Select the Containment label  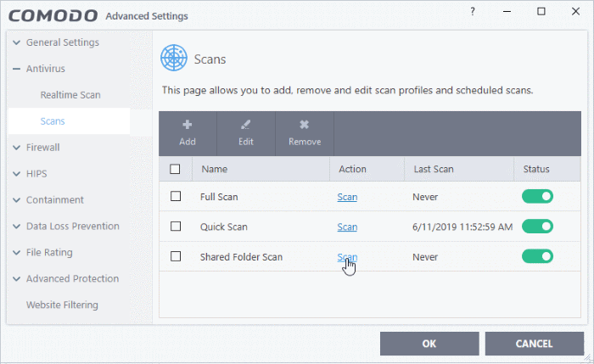(x=55, y=199)
